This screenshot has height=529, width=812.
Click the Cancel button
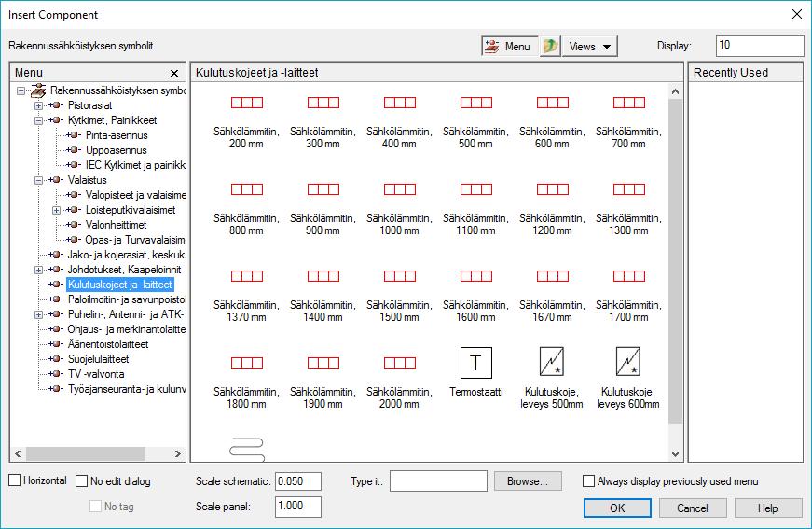[x=693, y=508]
